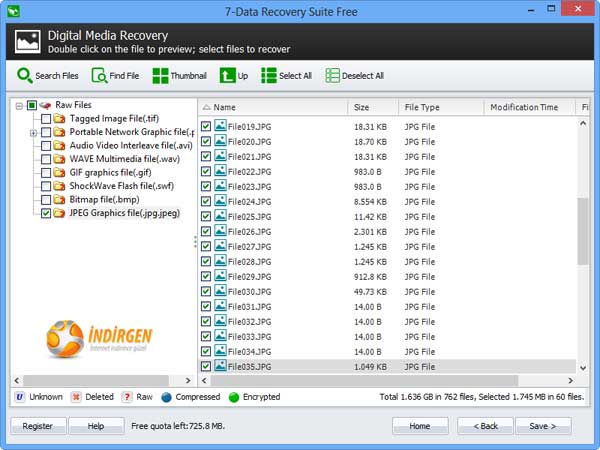Click the Find File icon
Viewport: 600px width, 450px height.
click(x=99, y=76)
